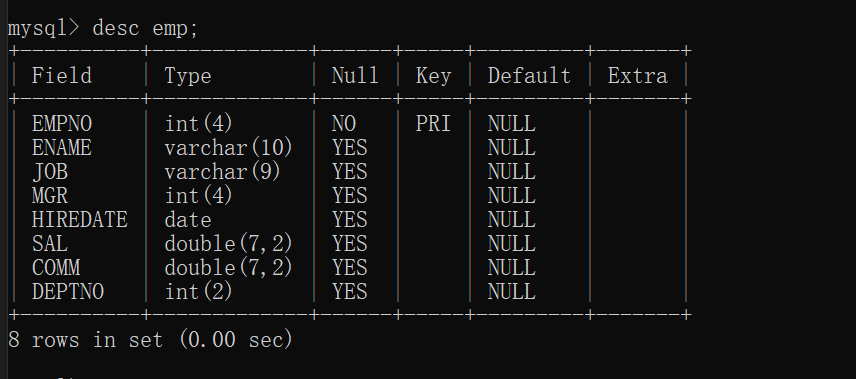Click the EMPNO field name

pos(62,124)
